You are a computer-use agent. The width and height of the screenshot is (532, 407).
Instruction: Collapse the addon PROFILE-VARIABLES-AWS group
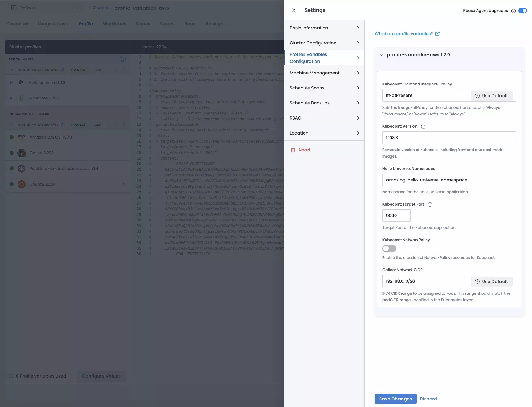pyautogui.click(x=12, y=70)
